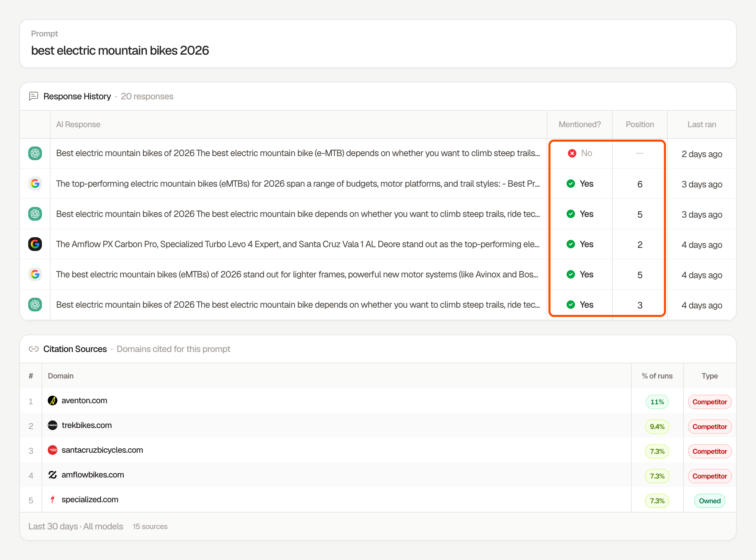Click the Competitor badge for trekbikes.com
Image resolution: width=756 pixels, height=560 pixels.
click(710, 427)
